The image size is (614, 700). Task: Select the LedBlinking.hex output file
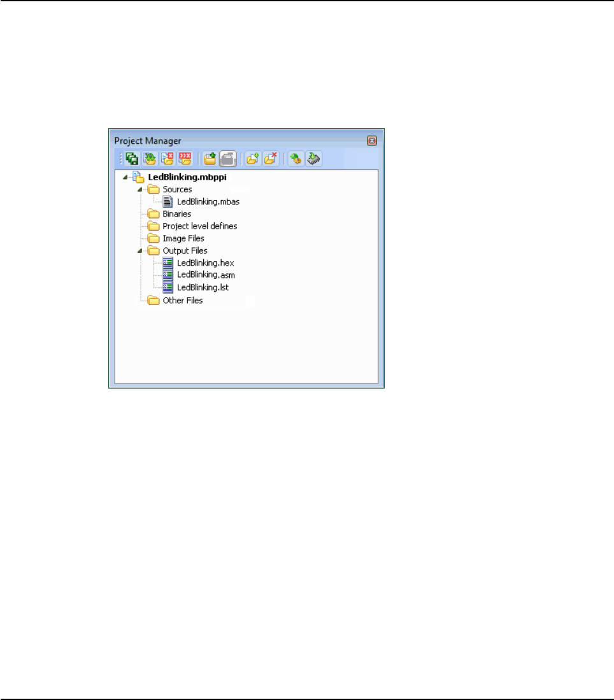tap(206, 263)
